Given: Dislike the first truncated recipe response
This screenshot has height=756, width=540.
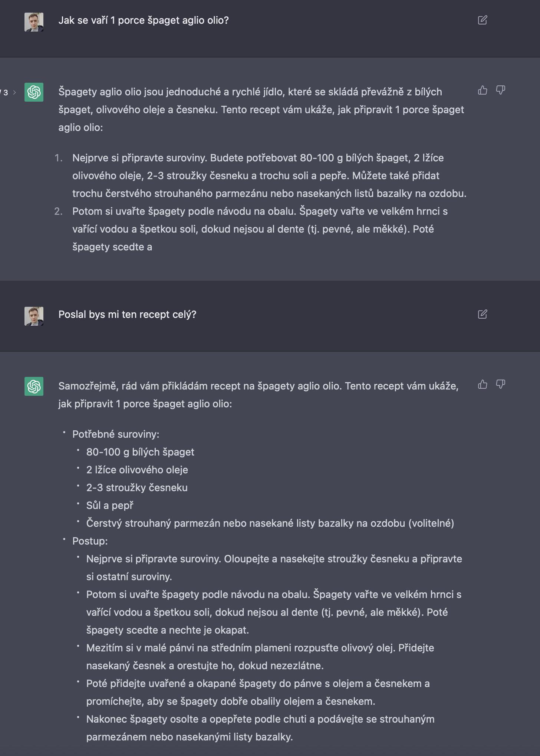Looking at the screenshot, I should (x=501, y=90).
